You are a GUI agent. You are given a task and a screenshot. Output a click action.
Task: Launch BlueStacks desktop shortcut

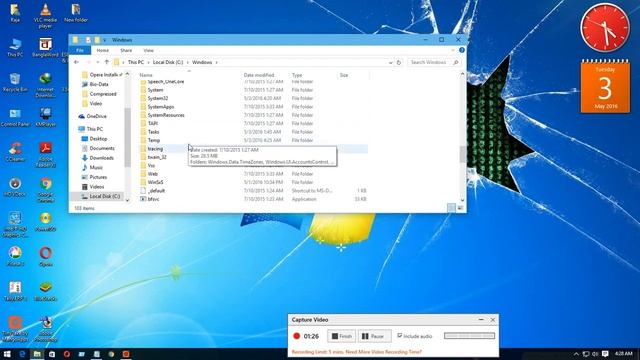pos(45,291)
